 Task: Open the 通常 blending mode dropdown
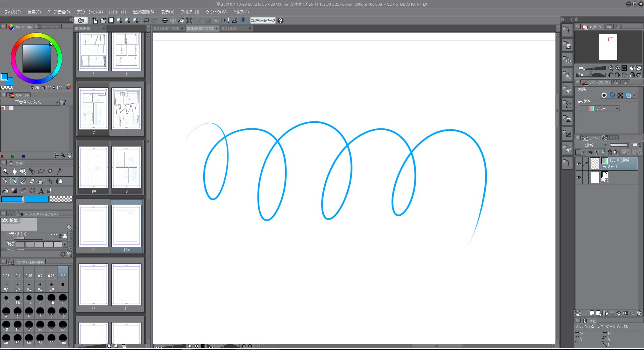[592, 145]
